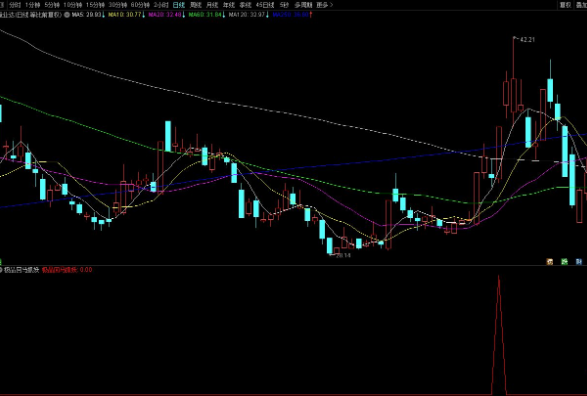
Task: Click the round icon beside the sub-indicator name
Action: point(1,270)
